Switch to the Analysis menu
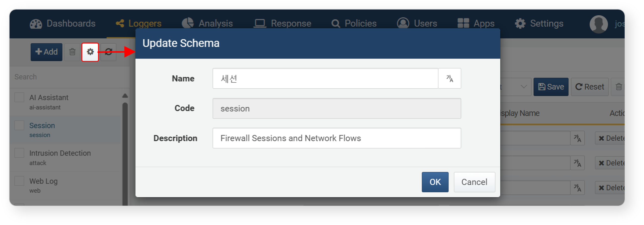Image resolution: width=644 pixels, height=225 pixels. 207,24
